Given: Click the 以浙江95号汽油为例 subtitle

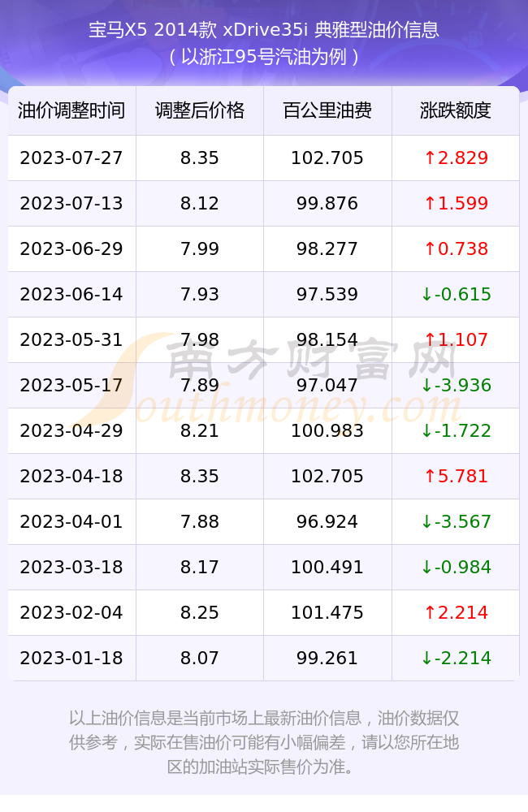Looking at the screenshot, I should pyautogui.click(x=264, y=57).
